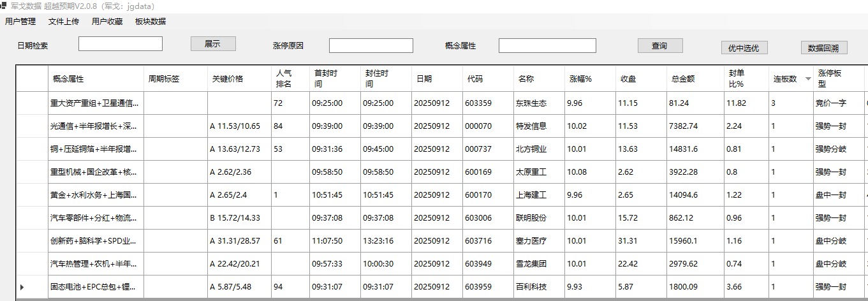The image size is (868, 301).
Task: Click the 数据回溯 button
Action: point(823,48)
